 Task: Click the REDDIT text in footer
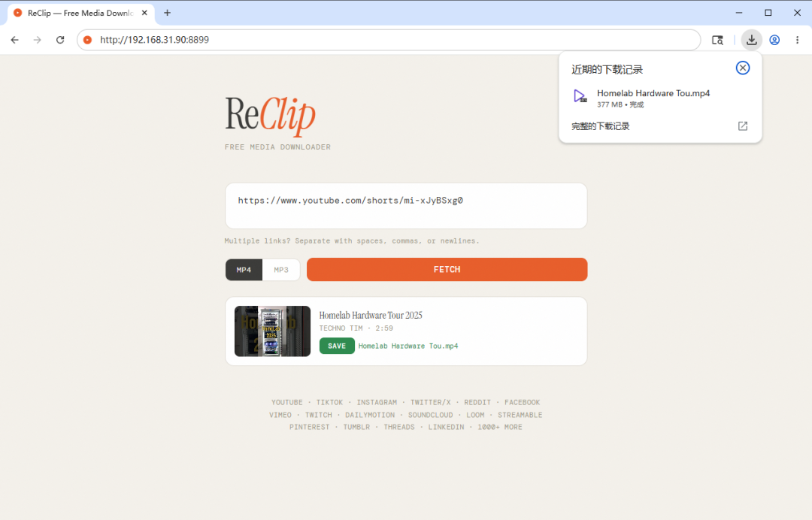[477, 402]
